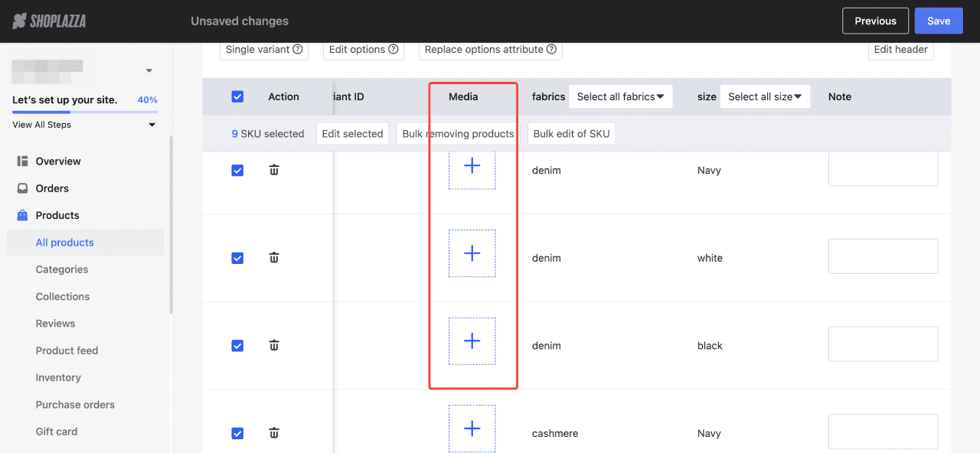Click the Save button

pyautogui.click(x=938, y=21)
